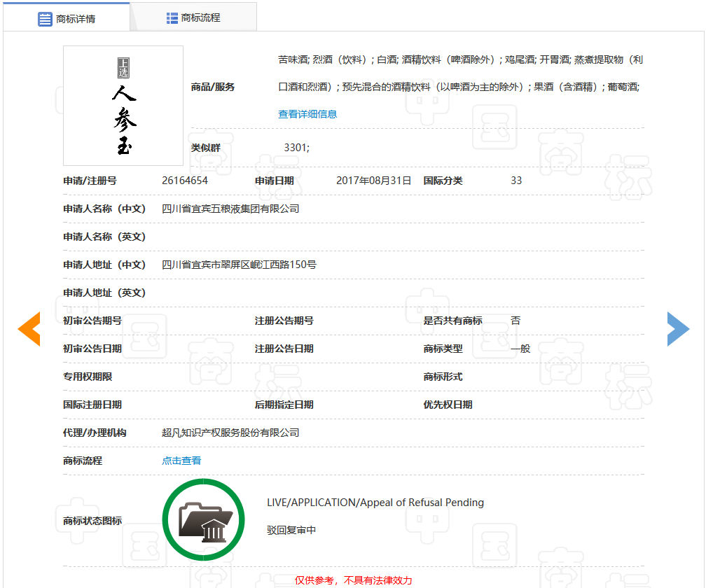This screenshot has height=588, width=713.
Task: Go to previous trademark with orange arrow
Action: pos(29,328)
